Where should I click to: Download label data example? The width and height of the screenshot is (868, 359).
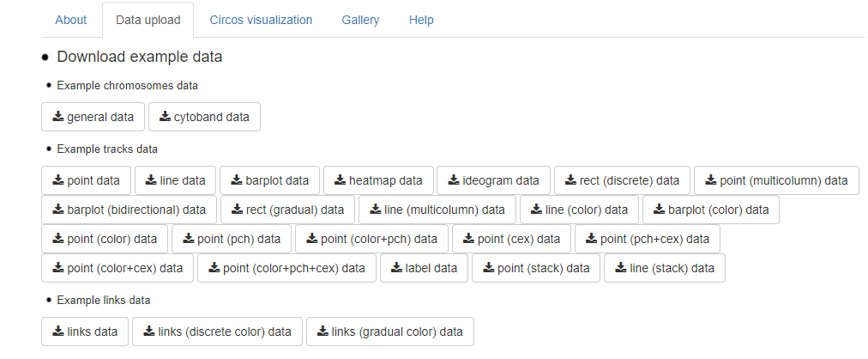[424, 268]
